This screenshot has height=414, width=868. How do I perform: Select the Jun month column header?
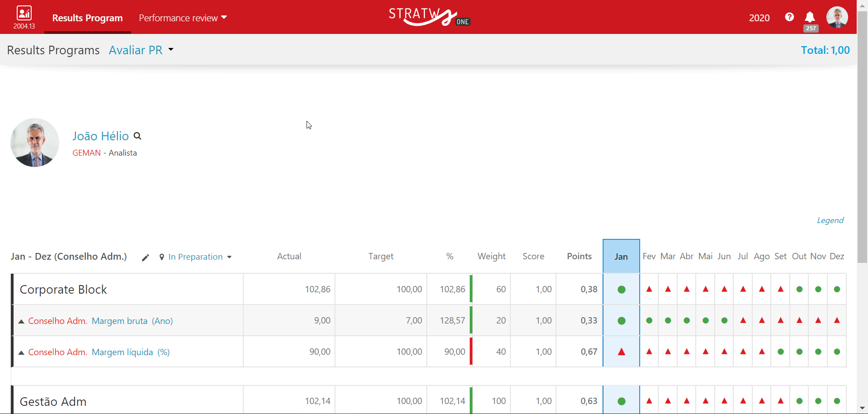[x=724, y=257]
